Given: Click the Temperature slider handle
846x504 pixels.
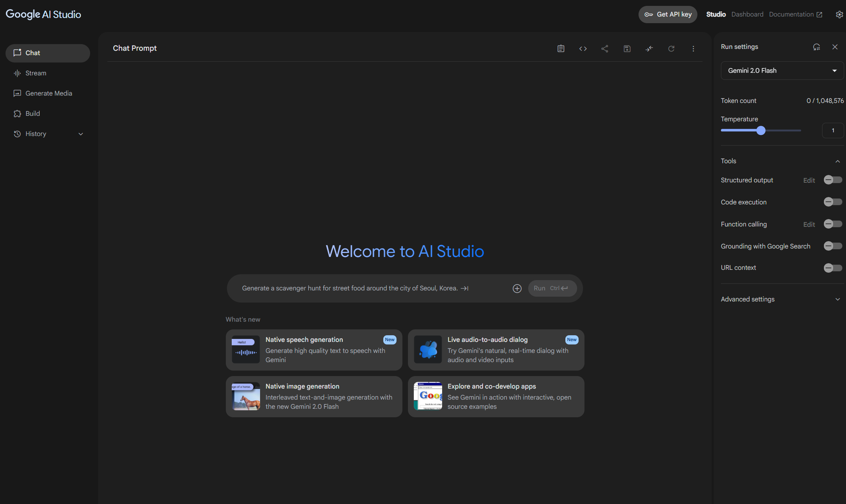Looking at the screenshot, I should coord(761,131).
